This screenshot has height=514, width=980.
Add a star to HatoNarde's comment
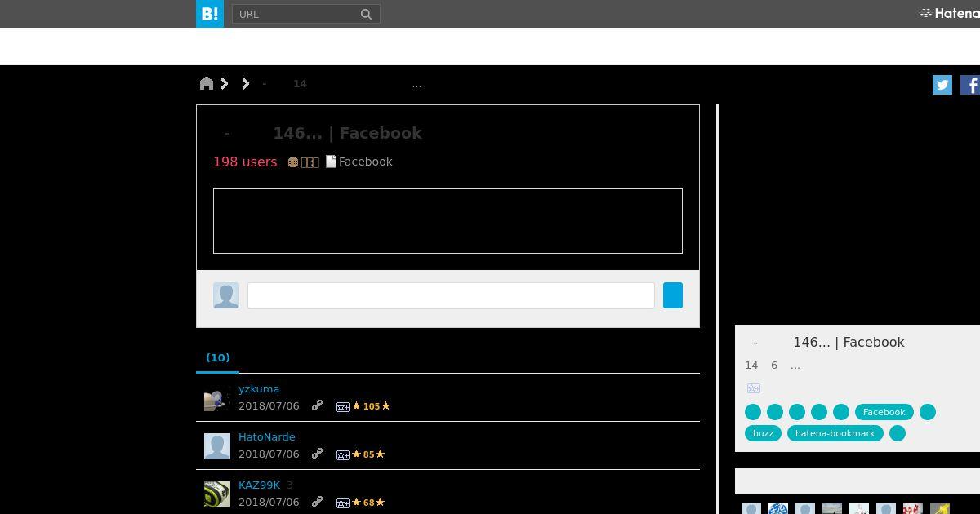coord(343,454)
